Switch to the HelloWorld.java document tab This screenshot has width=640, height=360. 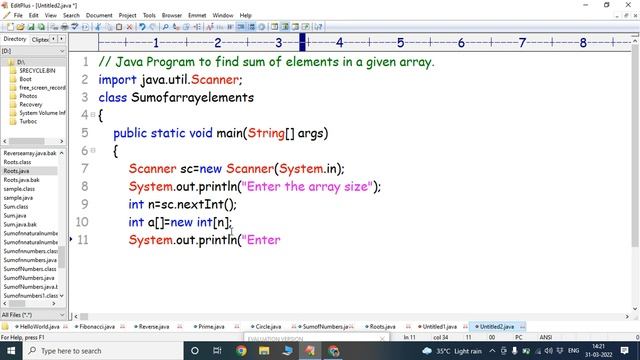click(40, 327)
